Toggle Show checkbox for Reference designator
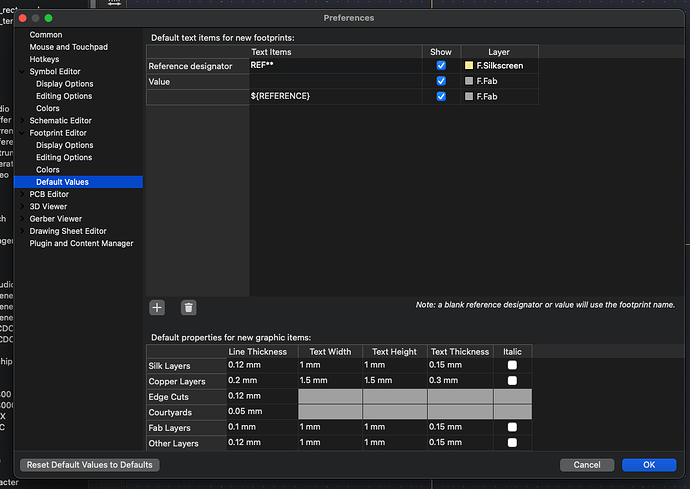The image size is (690, 489). coord(441,66)
